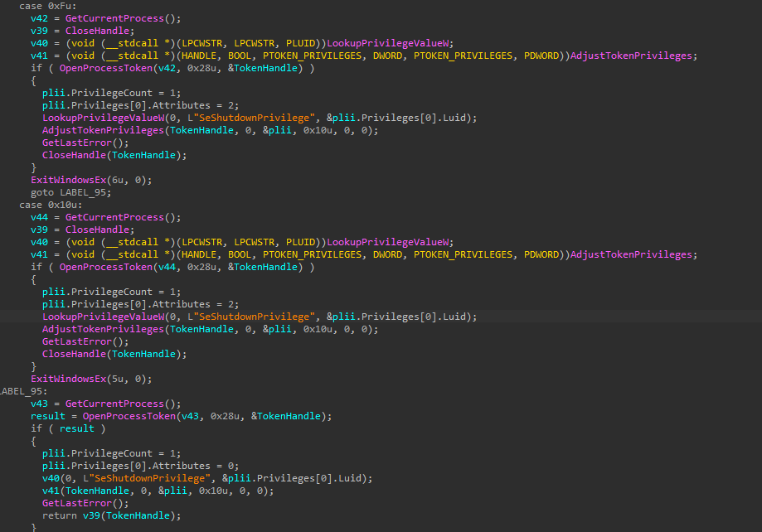This screenshot has height=532, width=762.
Task: Click 'result = OpenProcessToken(v43, 0x28u, &TokenHandle);' line
Action: [x=182, y=416]
